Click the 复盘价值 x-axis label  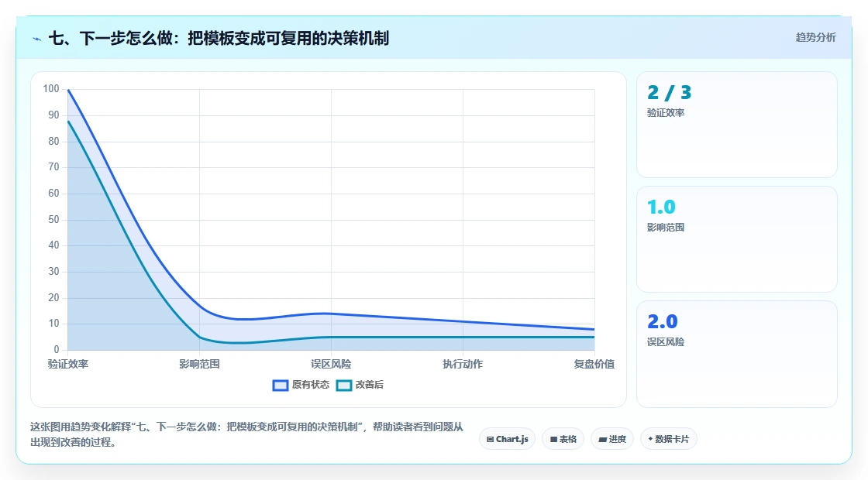tap(594, 364)
